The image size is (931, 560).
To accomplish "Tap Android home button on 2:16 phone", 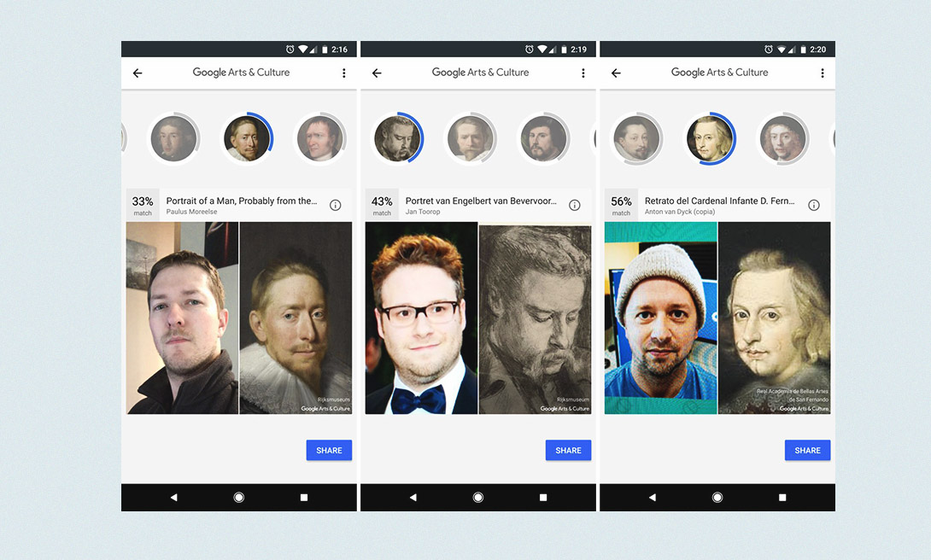I will pyautogui.click(x=238, y=497).
